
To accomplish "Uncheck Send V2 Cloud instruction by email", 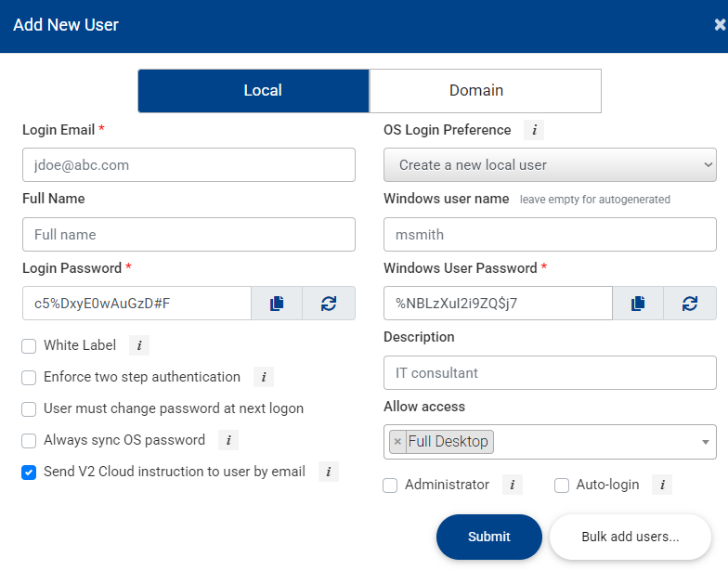I will 29,473.
